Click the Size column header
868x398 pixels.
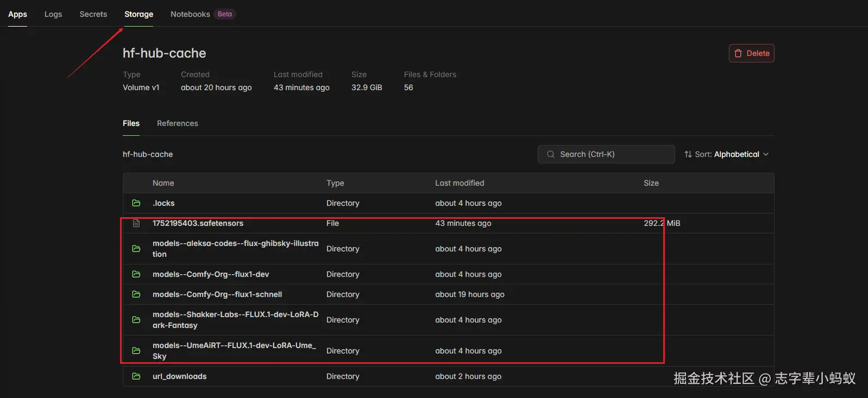[651, 183]
